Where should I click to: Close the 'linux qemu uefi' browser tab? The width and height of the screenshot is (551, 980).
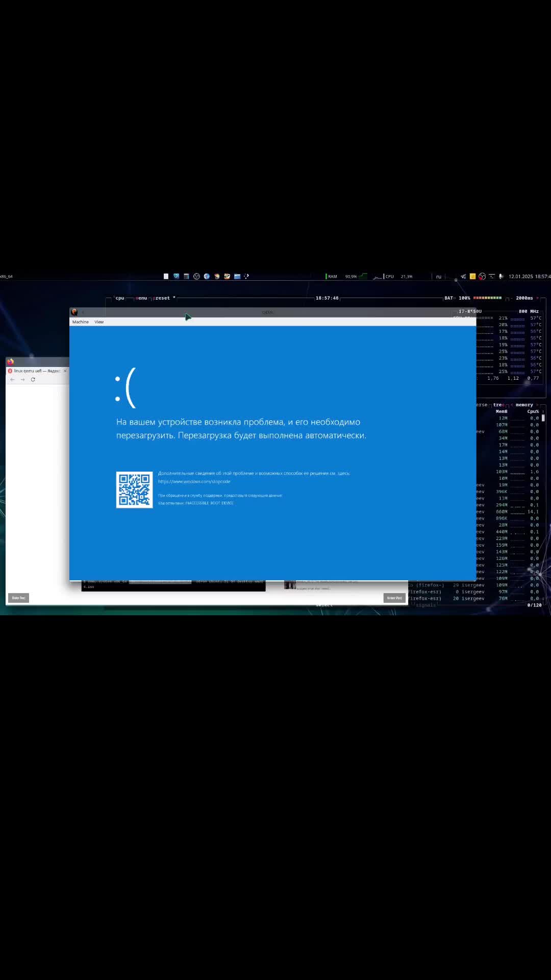pyautogui.click(x=65, y=371)
